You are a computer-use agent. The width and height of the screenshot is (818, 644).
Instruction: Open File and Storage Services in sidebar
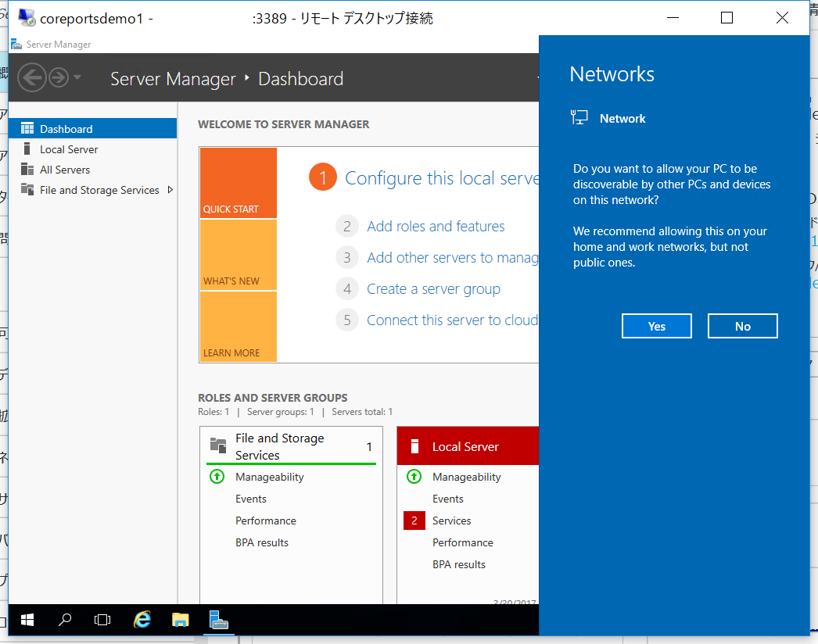pyautogui.click(x=99, y=190)
